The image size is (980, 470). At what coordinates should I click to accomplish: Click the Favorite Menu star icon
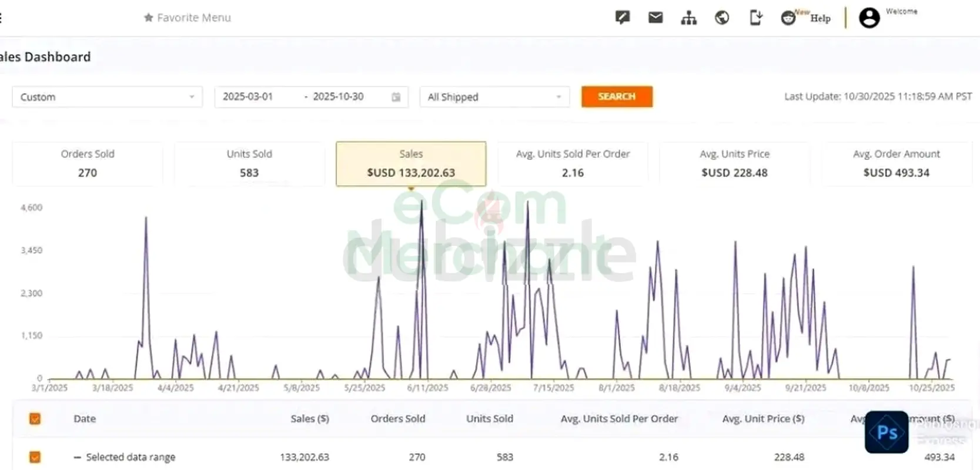pos(148,18)
